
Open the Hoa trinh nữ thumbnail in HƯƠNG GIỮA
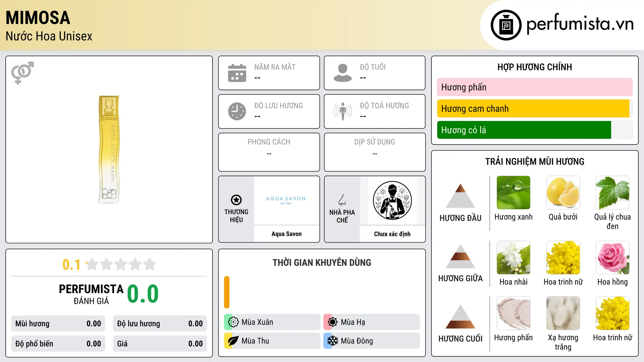click(563, 258)
